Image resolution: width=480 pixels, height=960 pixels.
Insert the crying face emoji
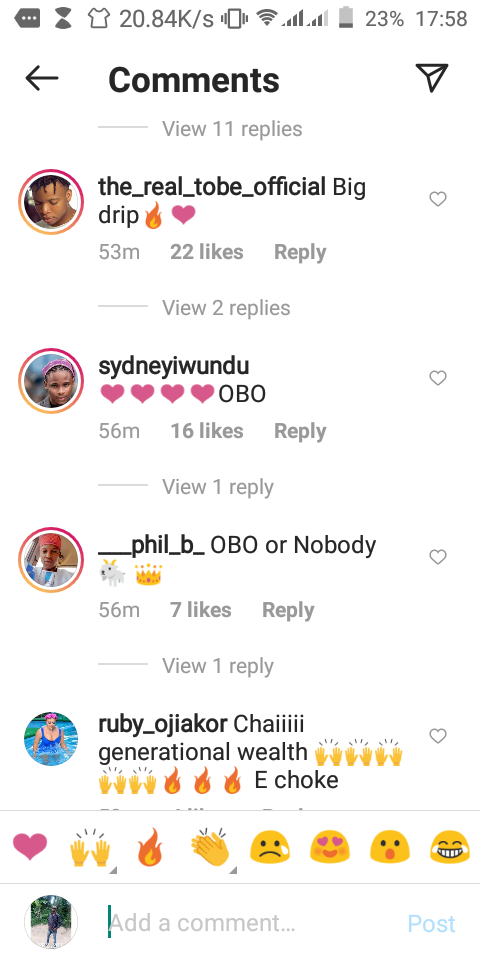tap(269, 849)
